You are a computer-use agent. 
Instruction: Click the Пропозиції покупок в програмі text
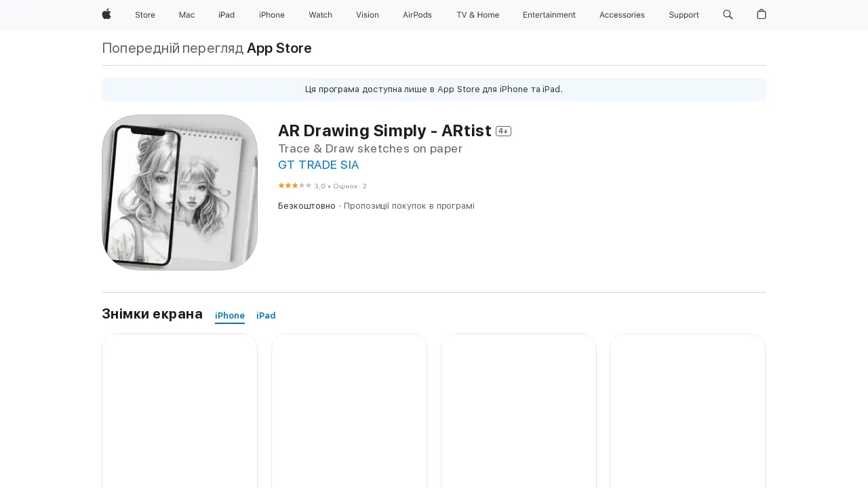pyautogui.click(x=409, y=206)
